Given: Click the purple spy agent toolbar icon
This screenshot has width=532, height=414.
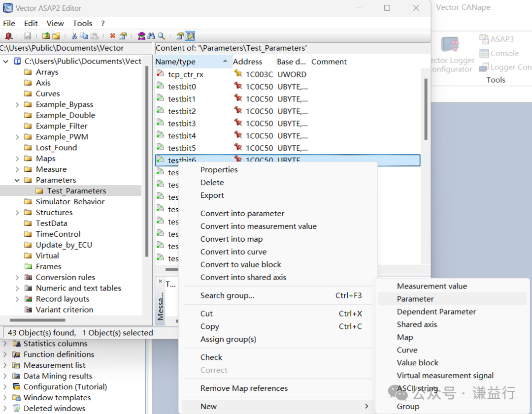Looking at the screenshot, I should [141, 35].
